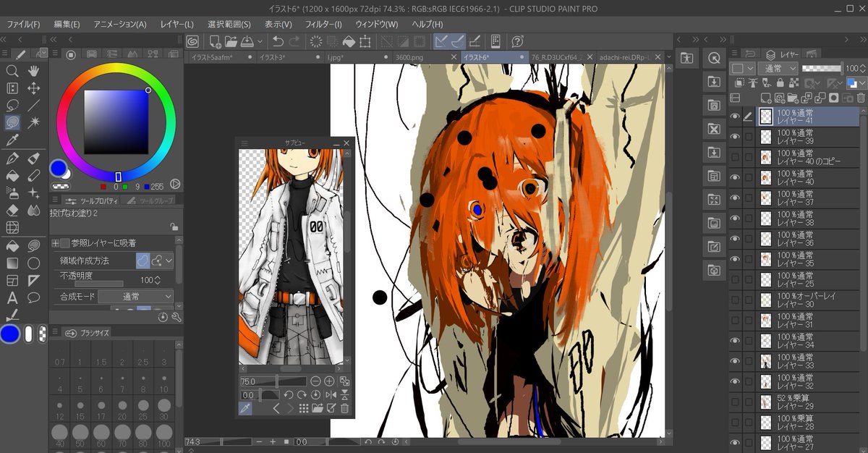Redo action with arrow icon
The image size is (868, 453).
point(296,41)
